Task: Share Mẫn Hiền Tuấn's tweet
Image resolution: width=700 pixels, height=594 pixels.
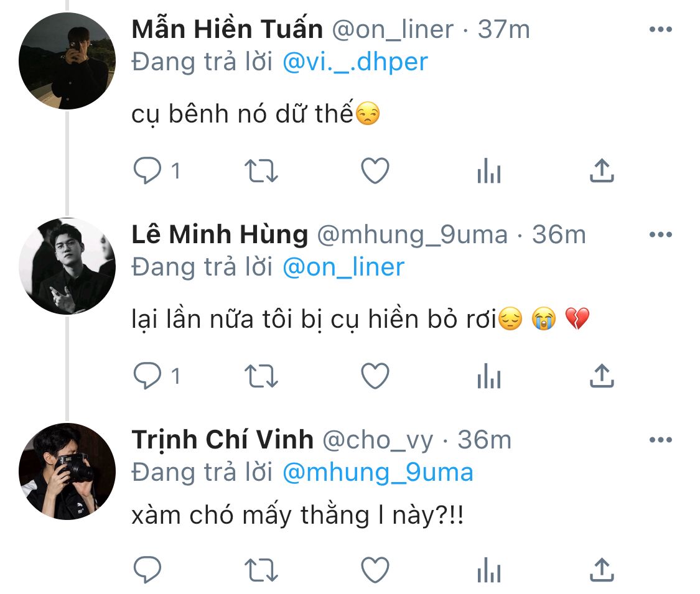Action: [602, 170]
